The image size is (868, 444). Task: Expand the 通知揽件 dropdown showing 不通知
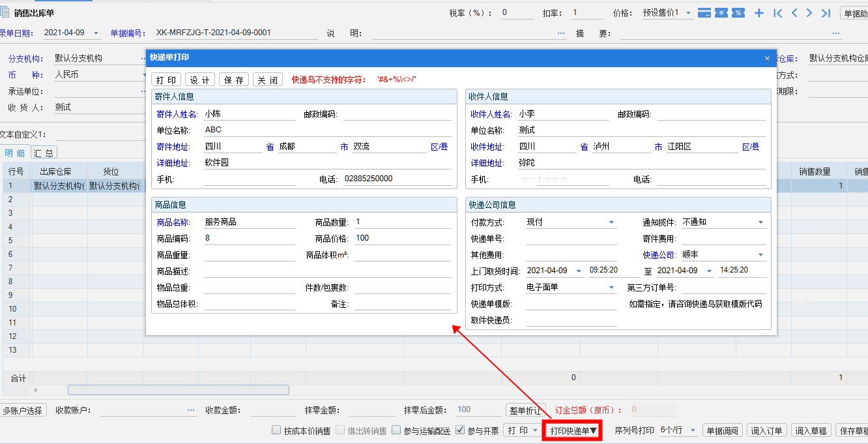click(x=760, y=222)
